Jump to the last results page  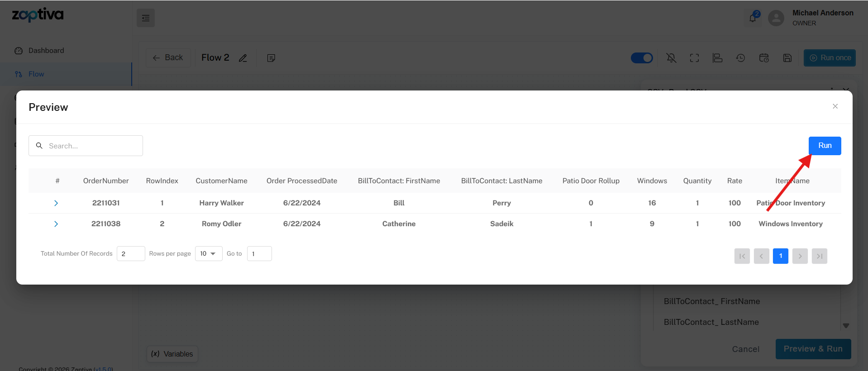click(819, 256)
